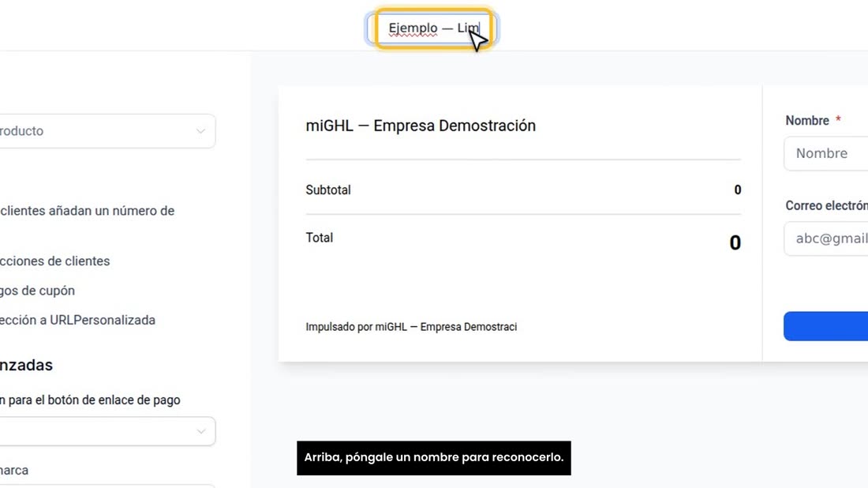Click the email field with abc@gmail placeholder
The image size is (868, 488).
tap(826, 238)
